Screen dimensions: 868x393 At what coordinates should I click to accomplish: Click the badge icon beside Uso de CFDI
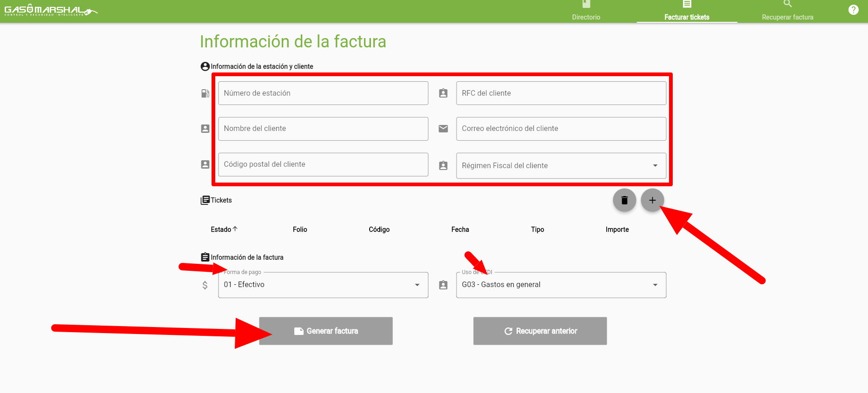point(443,285)
